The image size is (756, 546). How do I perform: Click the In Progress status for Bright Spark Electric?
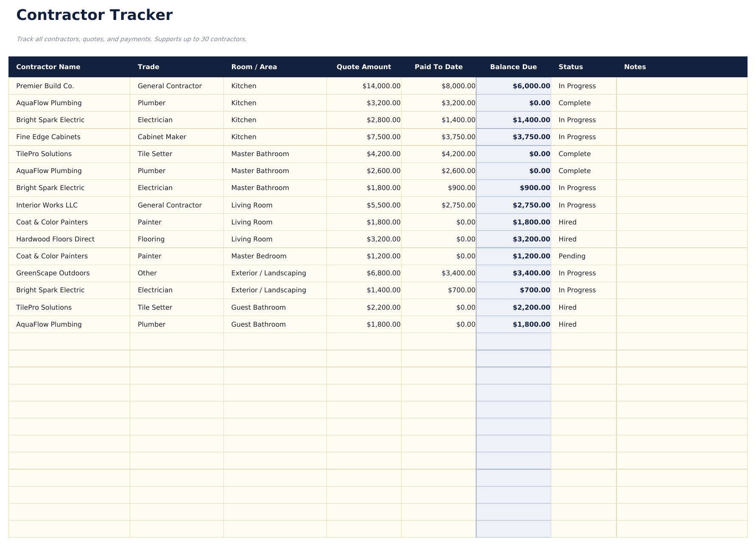click(x=577, y=120)
